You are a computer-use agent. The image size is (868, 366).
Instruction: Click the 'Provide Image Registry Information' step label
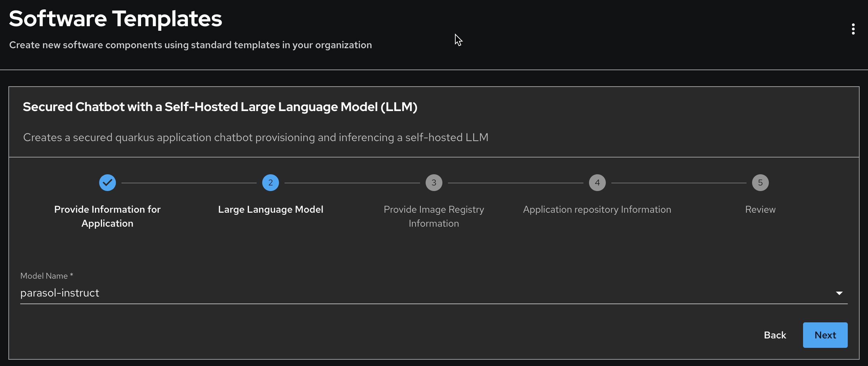point(434,216)
